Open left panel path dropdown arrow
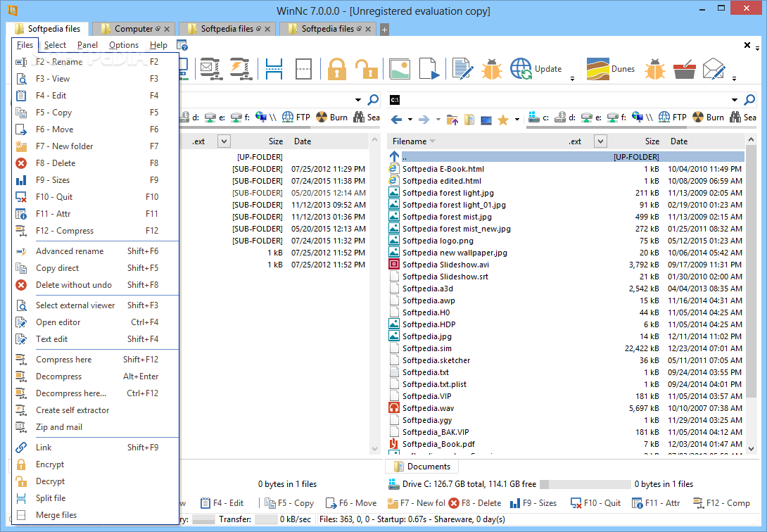Viewport: 767px width, 532px height. [x=358, y=100]
